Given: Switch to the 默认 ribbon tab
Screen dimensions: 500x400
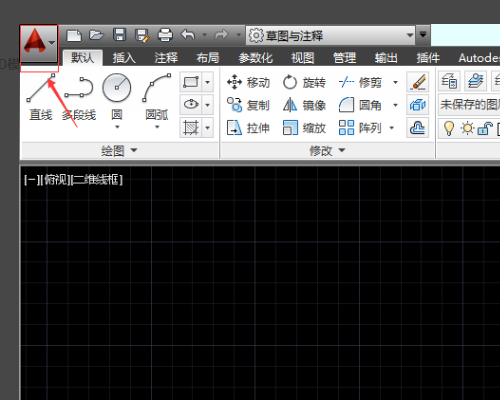Looking at the screenshot, I should pyautogui.click(x=82, y=58).
